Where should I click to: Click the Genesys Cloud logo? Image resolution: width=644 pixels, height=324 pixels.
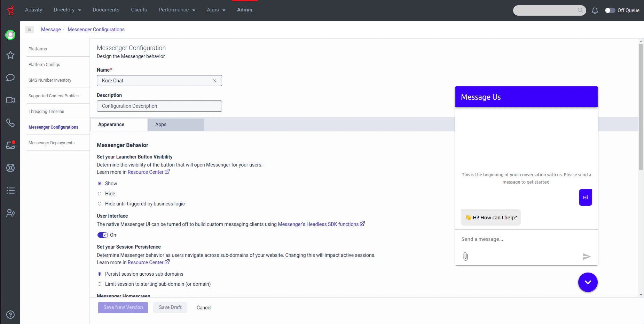[10, 10]
